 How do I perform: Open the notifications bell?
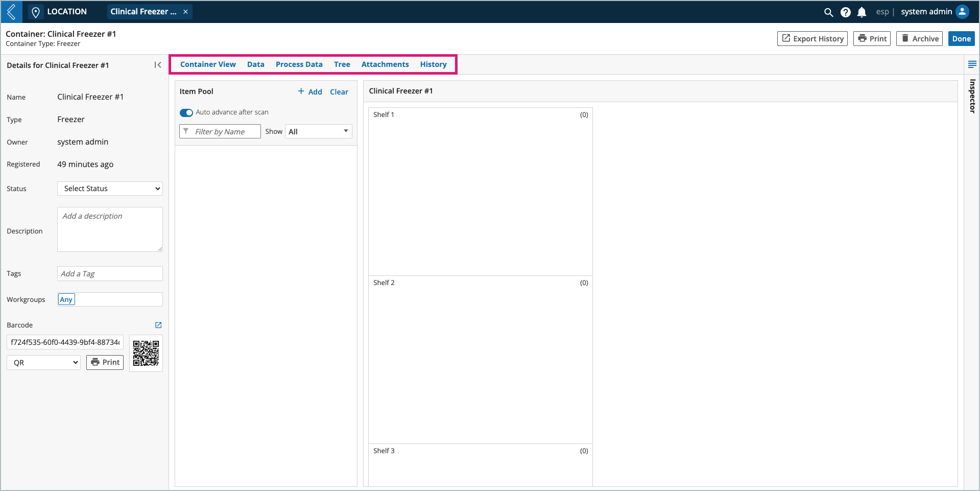tap(862, 12)
